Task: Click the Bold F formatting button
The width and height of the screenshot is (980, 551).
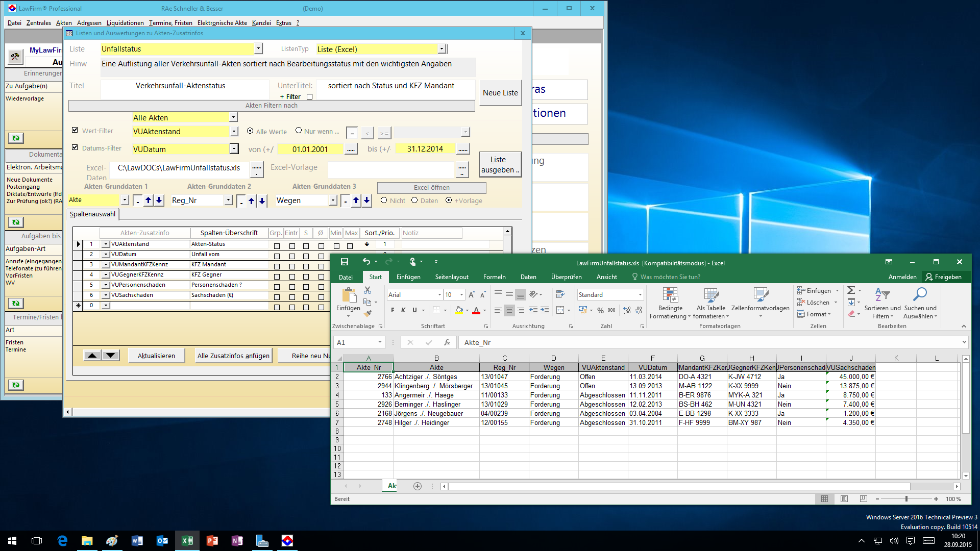Action: pos(392,310)
